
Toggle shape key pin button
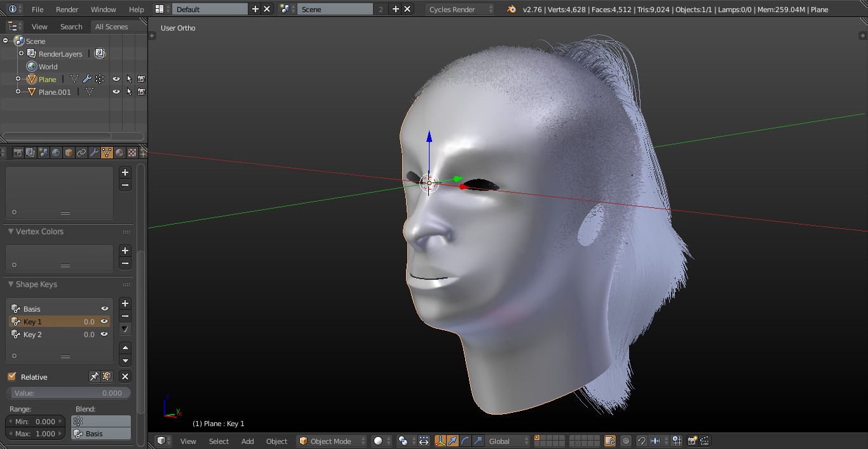pos(94,376)
